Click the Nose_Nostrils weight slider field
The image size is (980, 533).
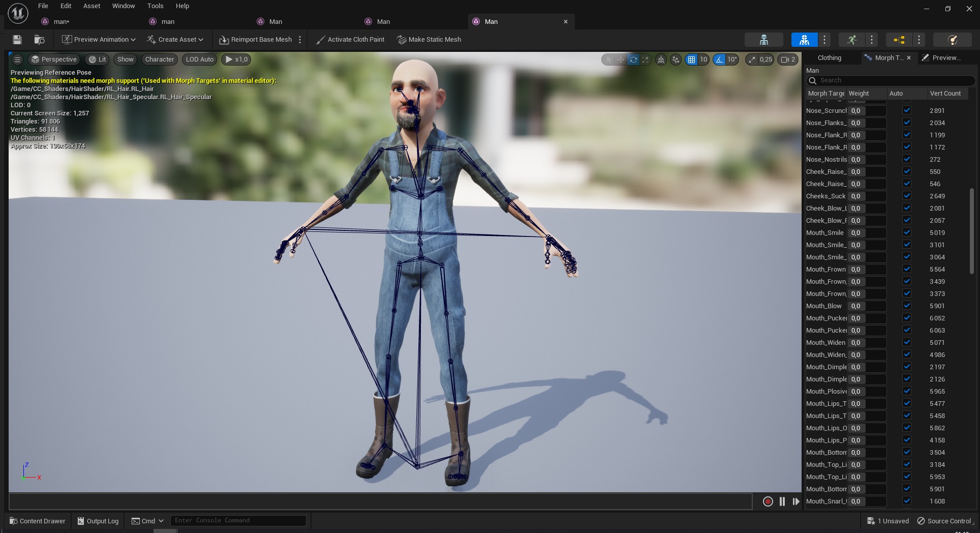pyautogui.click(x=867, y=160)
